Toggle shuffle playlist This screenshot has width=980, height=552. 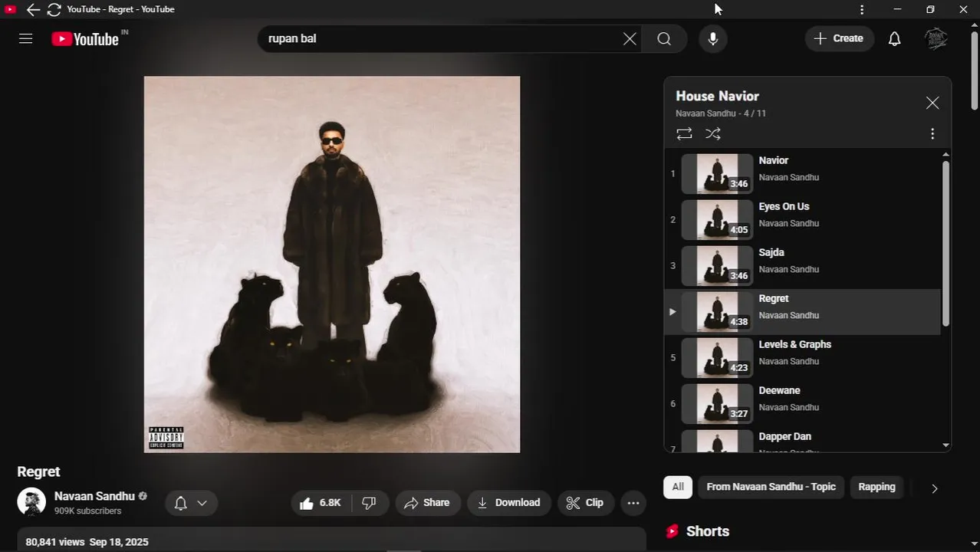tap(713, 133)
